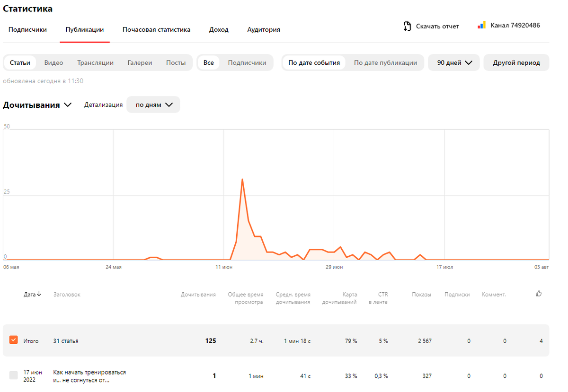Select the Видео content type filter
Screen dimensions: 568x392
(53, 62)
